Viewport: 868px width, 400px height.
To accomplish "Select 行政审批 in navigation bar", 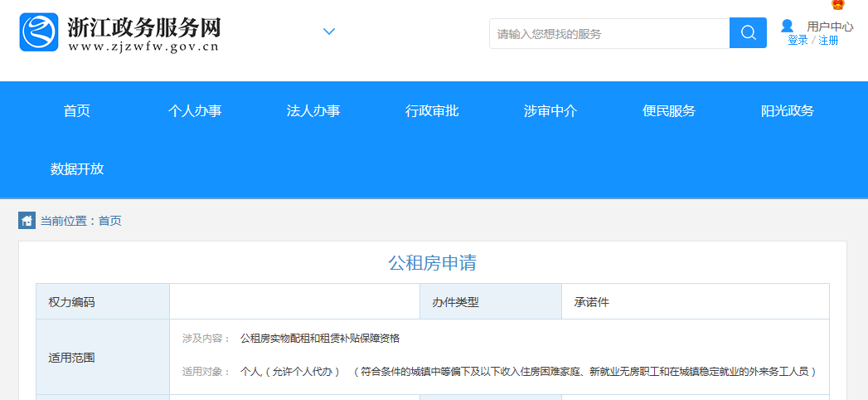I will point(432,111).
